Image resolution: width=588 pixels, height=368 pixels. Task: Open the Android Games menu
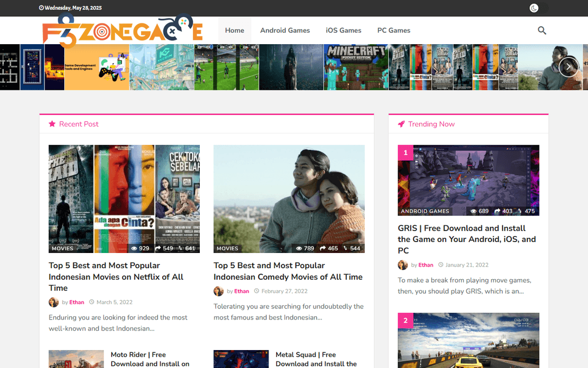click(285, 31)
